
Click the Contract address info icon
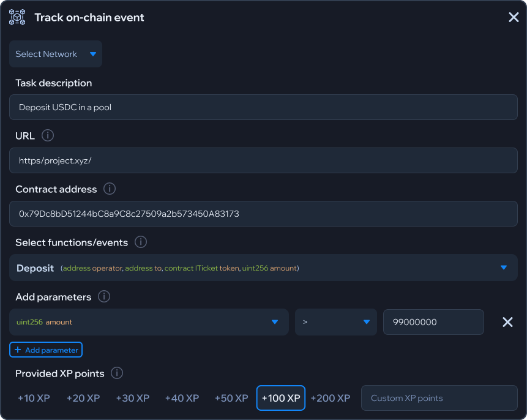(110, 189)
